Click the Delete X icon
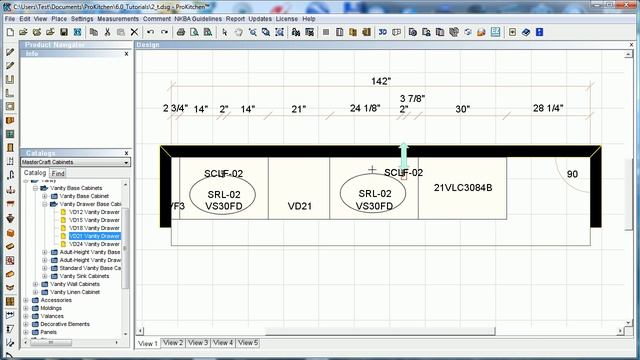This screenshot has width=640, height=360. point(134,32)
